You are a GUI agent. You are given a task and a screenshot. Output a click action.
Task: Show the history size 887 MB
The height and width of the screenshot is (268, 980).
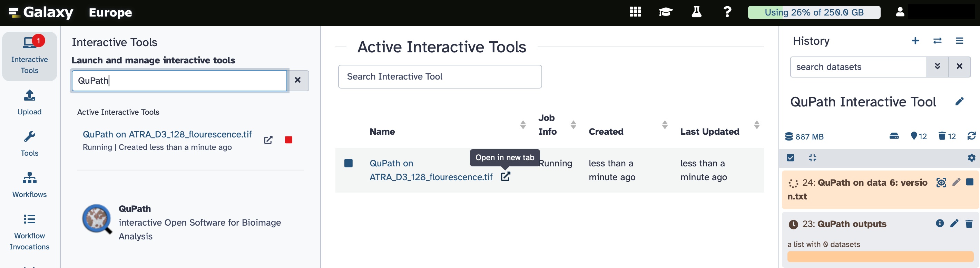tap(804, 137)
